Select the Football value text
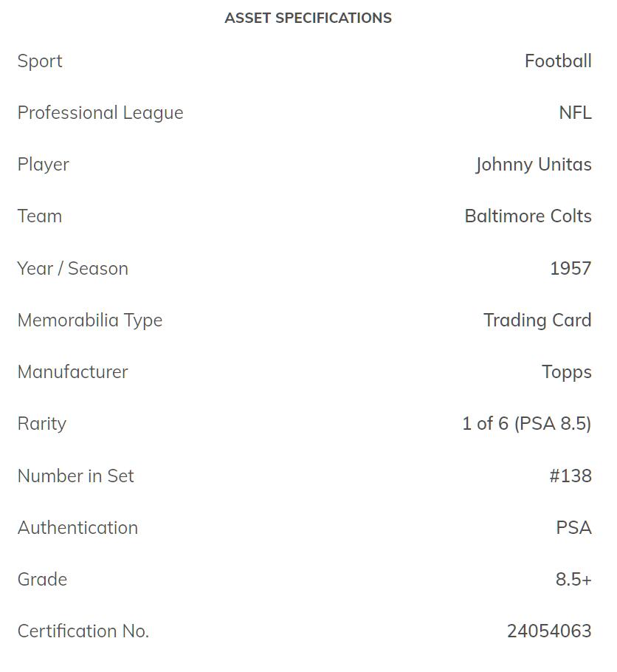Screen dimensions: 617x672 pyautogui.click(x=558, y=61)
